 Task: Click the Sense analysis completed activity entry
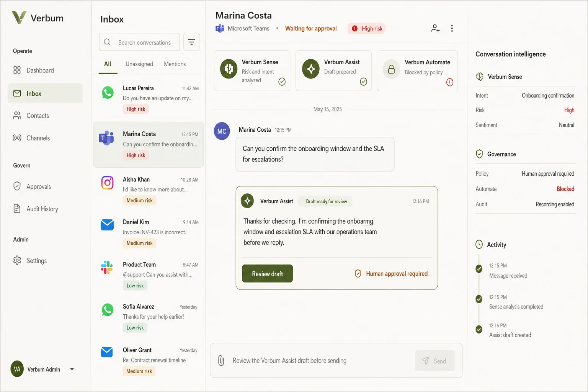[x=516, y=302]
